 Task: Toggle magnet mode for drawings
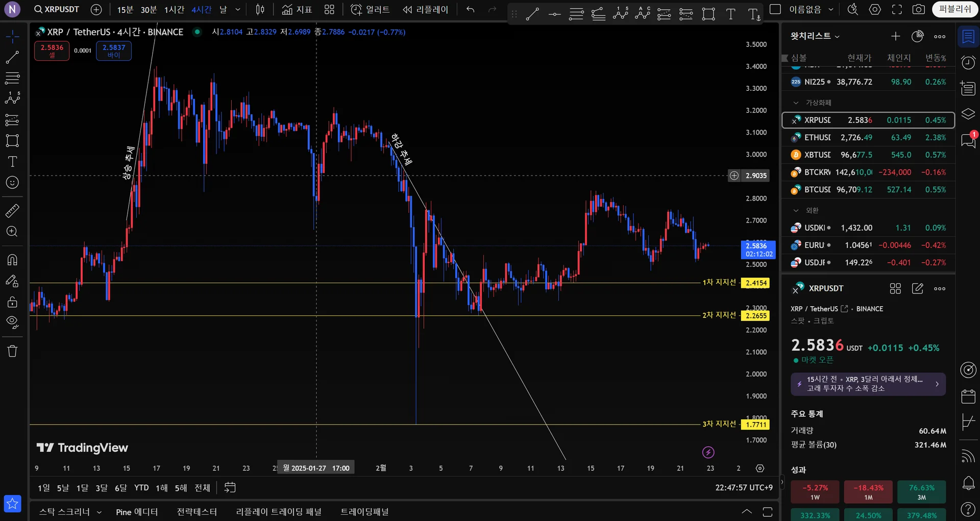pyautogui.click(x=12, y=260)
